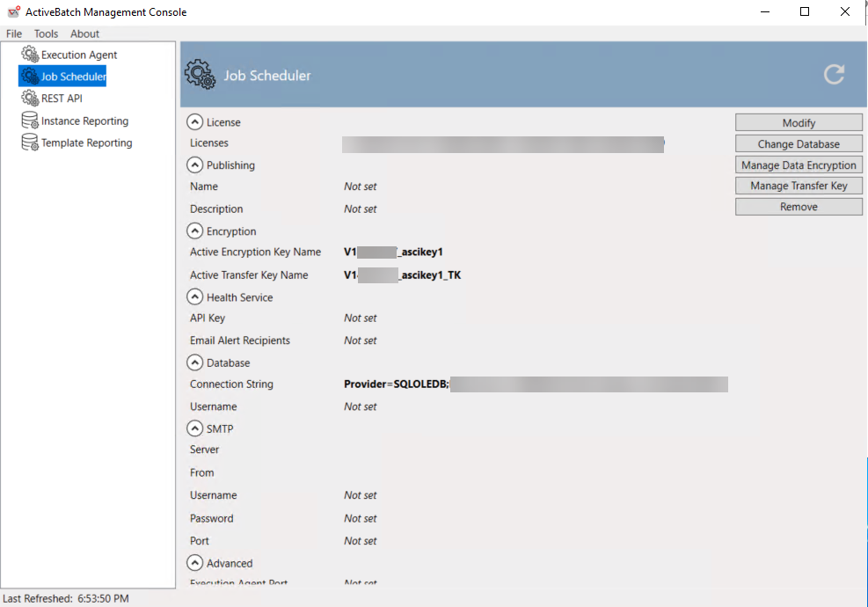Maximize the Management Console window
Image resolution: width=868 pixels, height=607 pixels.
805,11
